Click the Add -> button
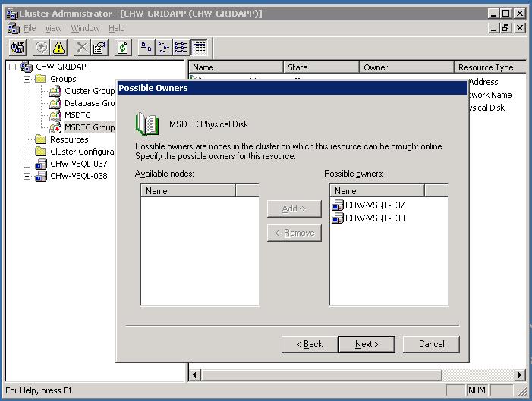 coord(294,208)
